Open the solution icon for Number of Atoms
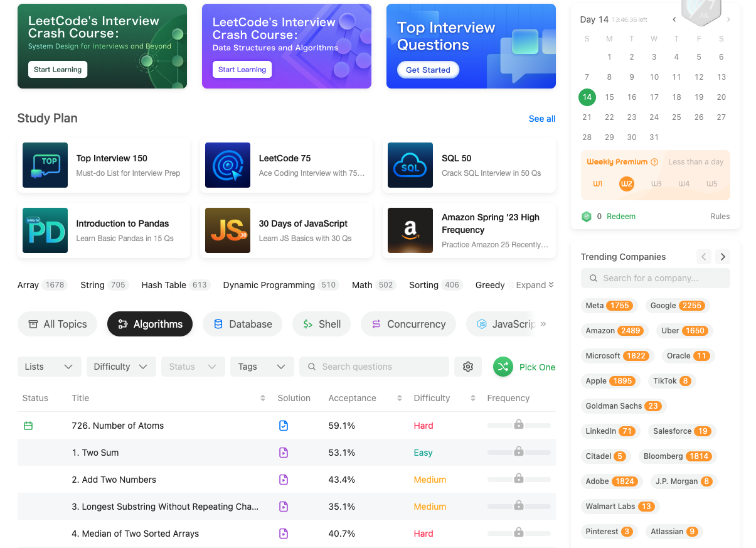756x548 pixels. 284,426
